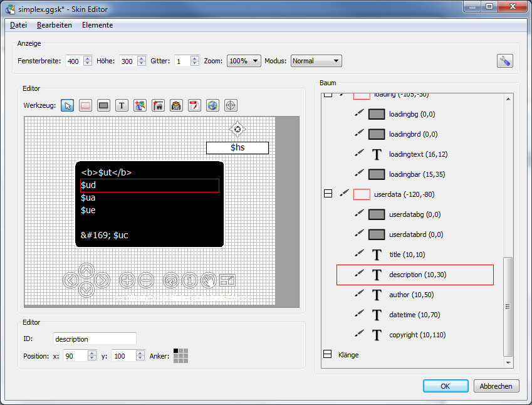The height and width of the screenshot is (405, 532).
Task: Click the SVG image tool icon
Action: 177,105
